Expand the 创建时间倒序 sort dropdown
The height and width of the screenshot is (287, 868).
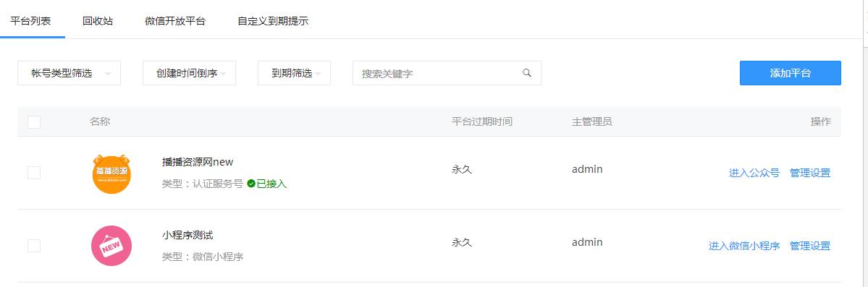[190, 74]
